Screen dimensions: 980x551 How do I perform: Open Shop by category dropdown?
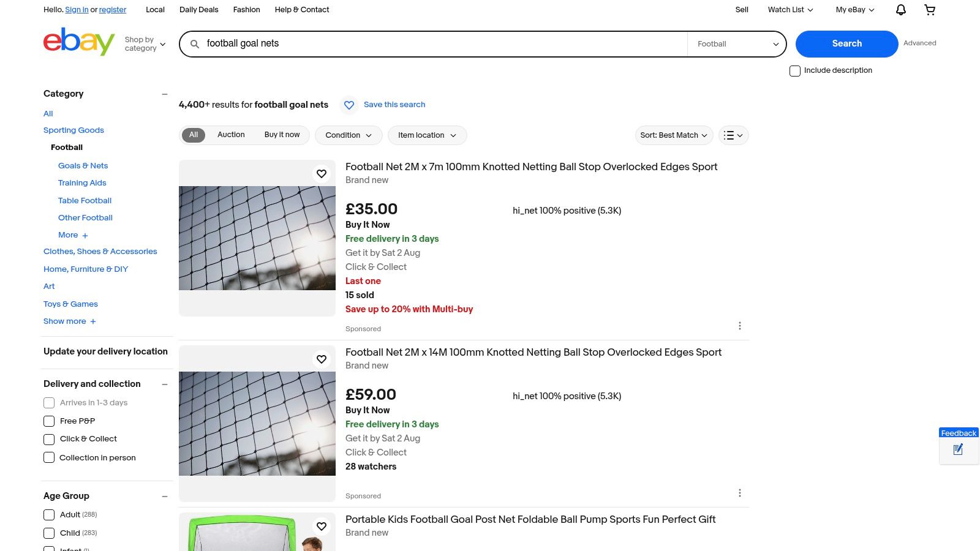[145, 44]
